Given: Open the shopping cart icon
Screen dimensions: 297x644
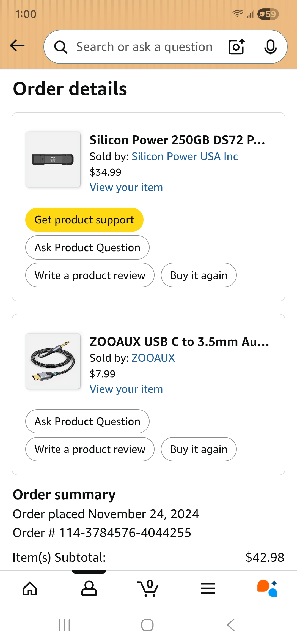Looking at the screenshot, I should [x=148, y=588].
